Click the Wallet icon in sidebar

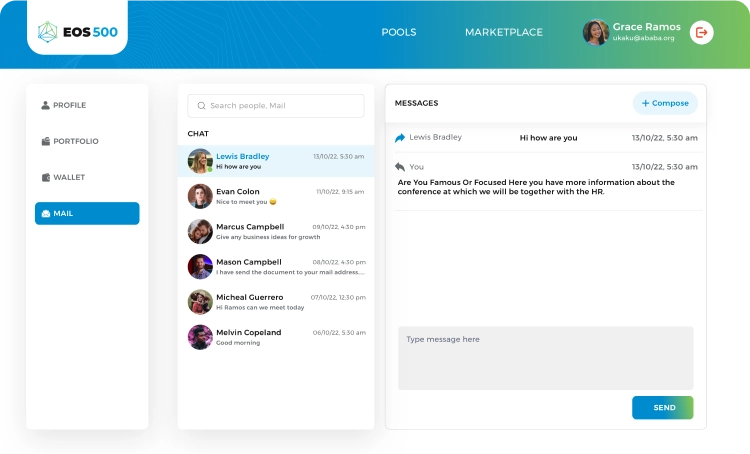click(46, 177)
